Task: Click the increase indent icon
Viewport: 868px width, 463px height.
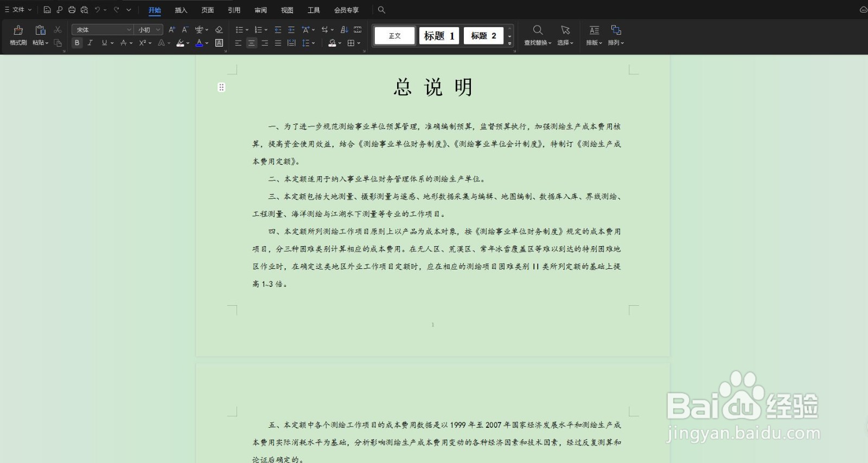Action: click(x=291, y=30)
